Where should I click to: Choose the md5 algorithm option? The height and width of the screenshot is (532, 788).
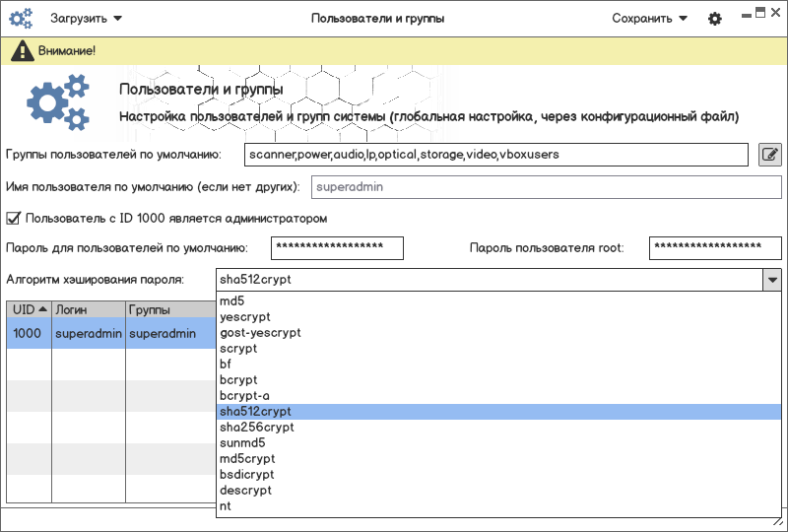pyautogui.click(x=232, y=301)
